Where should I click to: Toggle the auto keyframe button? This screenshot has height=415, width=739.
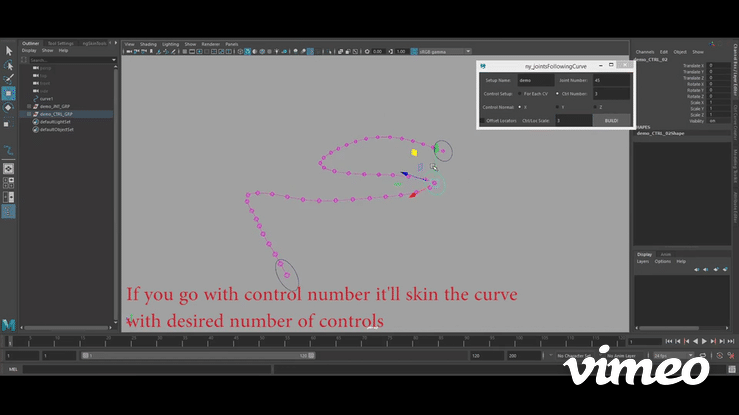pos(720,356)
